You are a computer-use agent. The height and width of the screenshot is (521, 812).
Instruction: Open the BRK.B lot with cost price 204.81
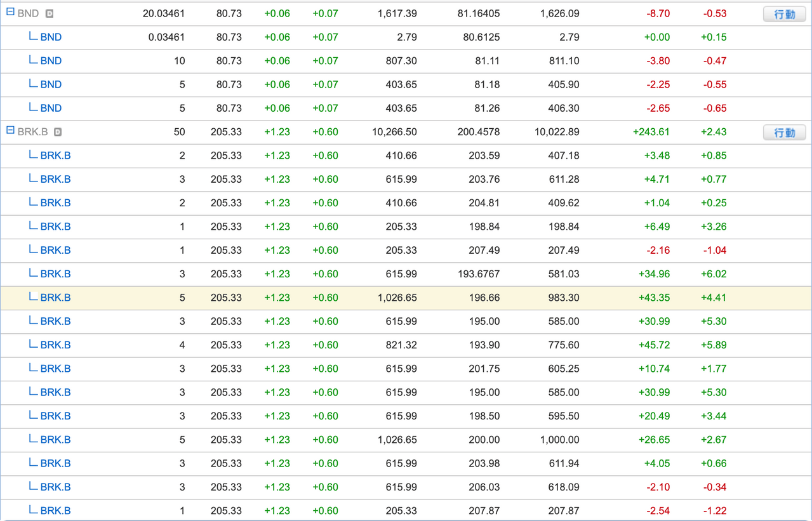(55, 203)
